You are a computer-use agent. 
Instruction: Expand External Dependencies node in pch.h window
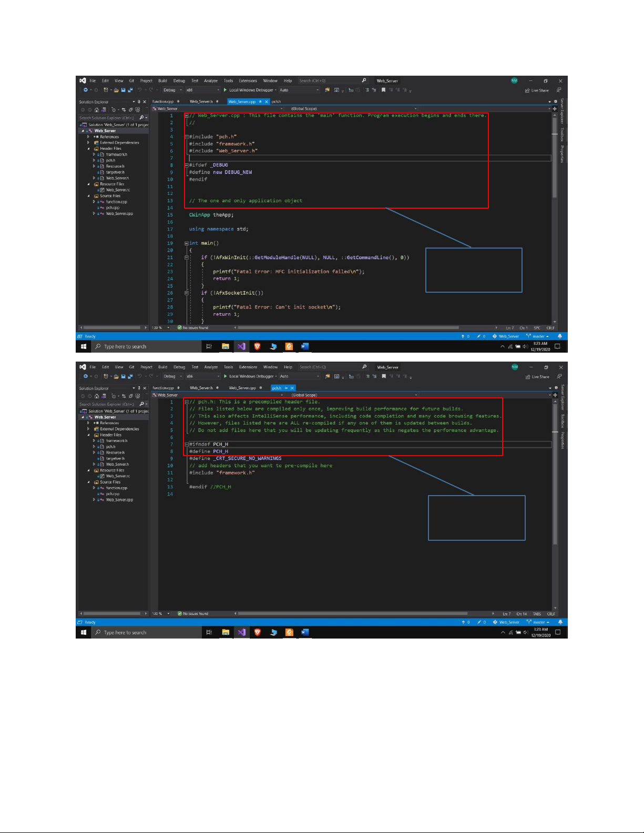[x=88, y=429]
